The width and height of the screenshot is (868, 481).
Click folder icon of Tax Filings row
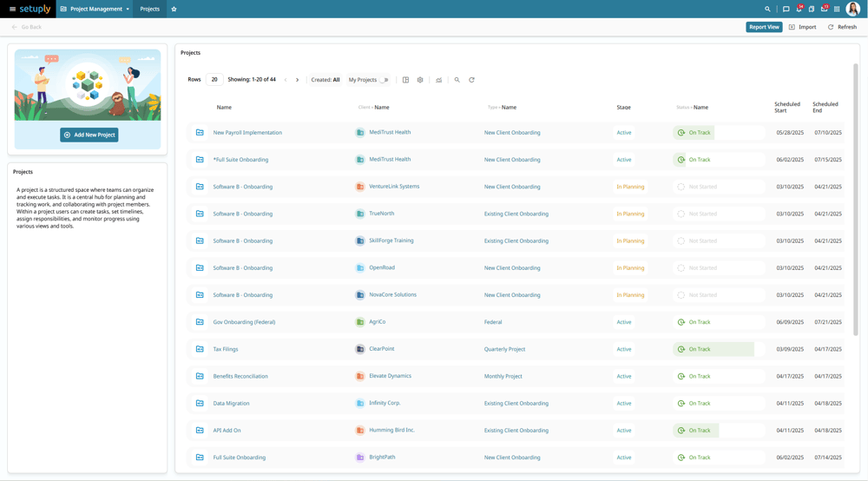click(x=200, y=349)
